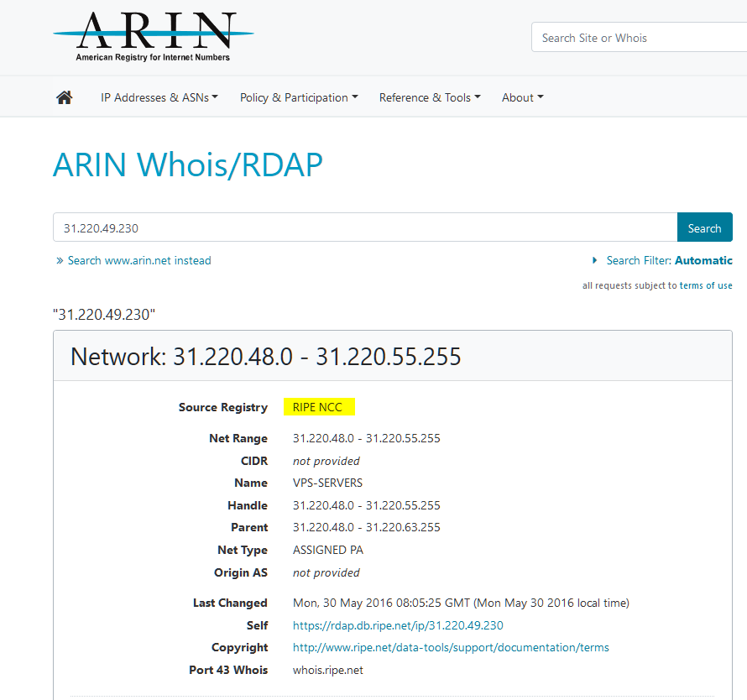Click the ARIN Whois/RDAP heading
This screenshot has width=747, height=700.
(188, 165)
